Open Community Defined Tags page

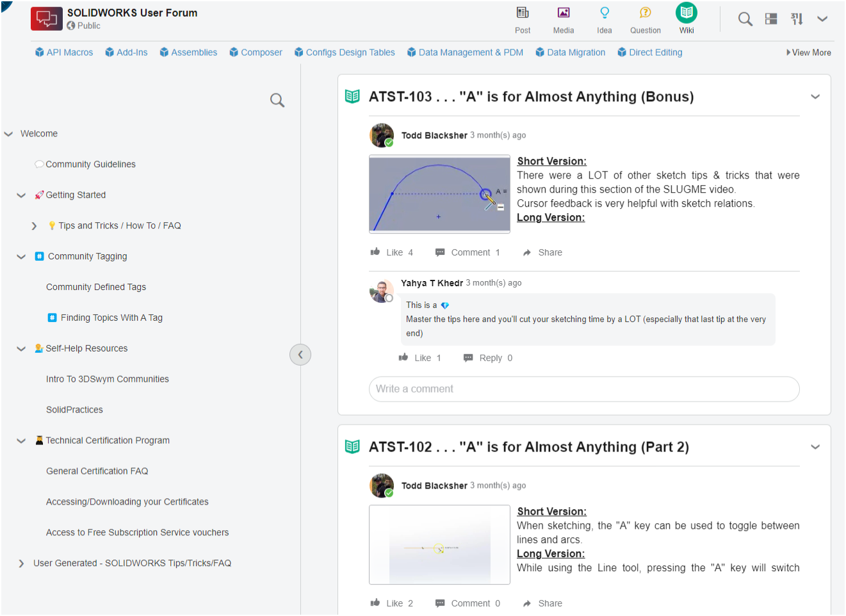(96, 288)
